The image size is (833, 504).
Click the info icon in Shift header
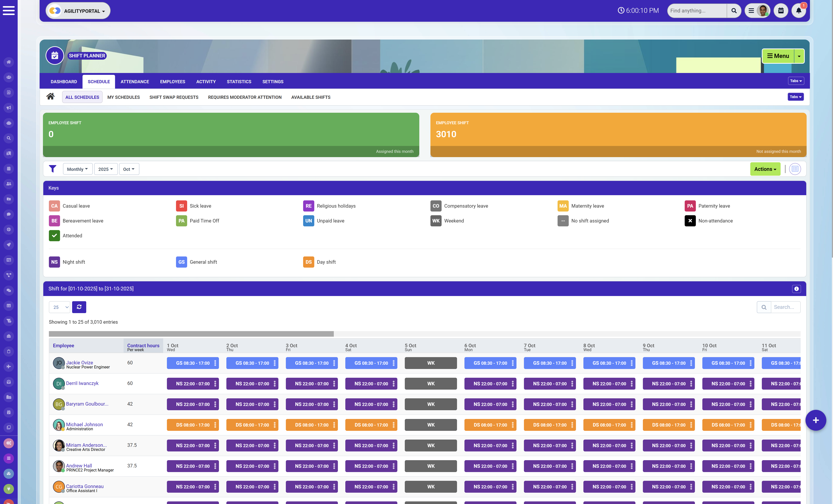click(796, 289)
